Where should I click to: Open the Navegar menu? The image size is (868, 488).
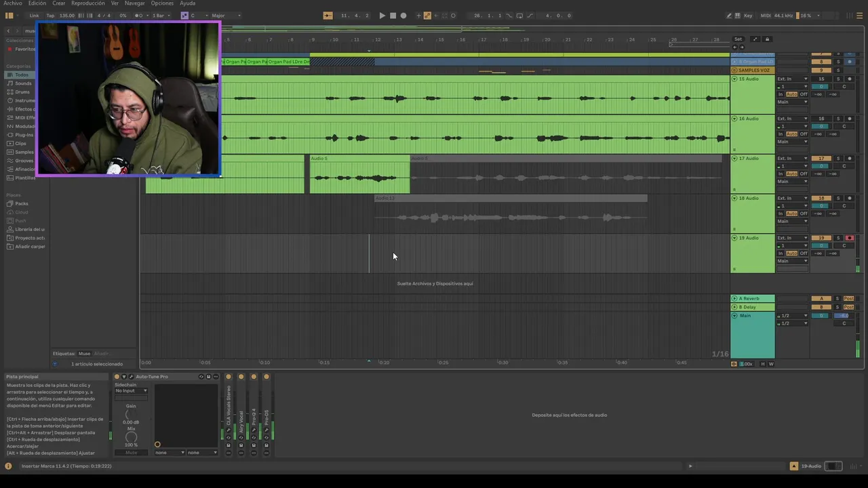(x=134, y=3)
